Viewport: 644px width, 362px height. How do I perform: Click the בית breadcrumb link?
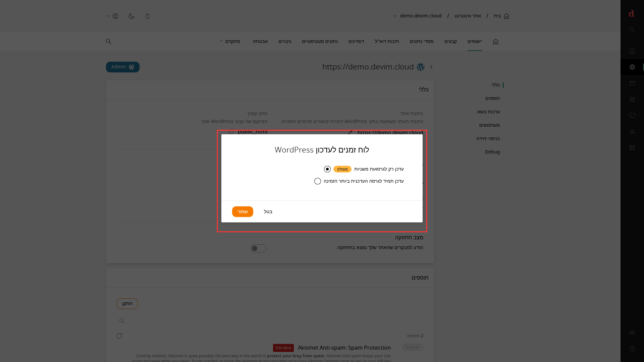pos(497,16)
